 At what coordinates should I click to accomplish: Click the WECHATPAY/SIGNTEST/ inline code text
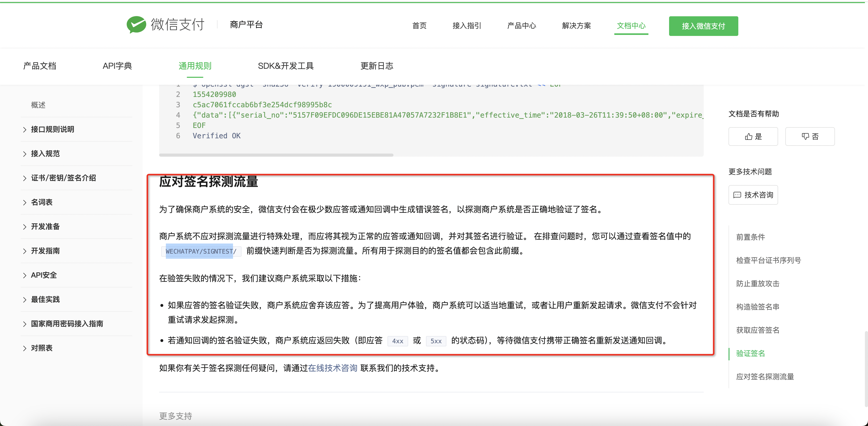click(x=201, y=251)
